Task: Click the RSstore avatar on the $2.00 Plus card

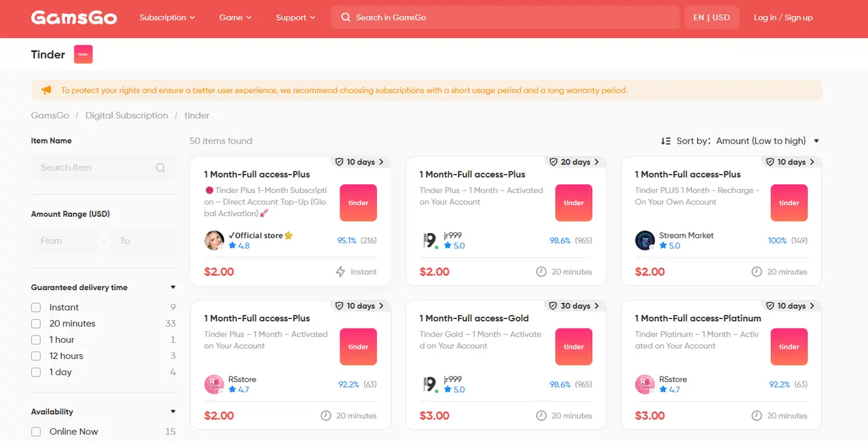Action: pos(214,384)
